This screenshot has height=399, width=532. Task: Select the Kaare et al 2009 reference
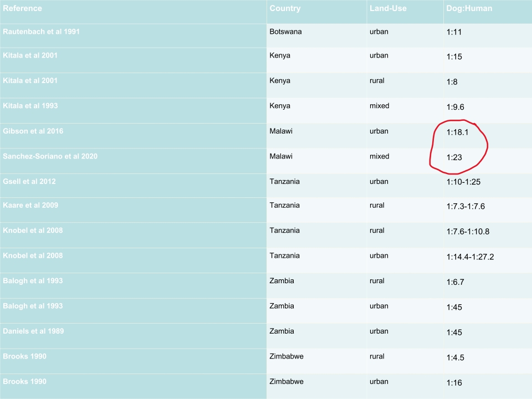(30, 205)
